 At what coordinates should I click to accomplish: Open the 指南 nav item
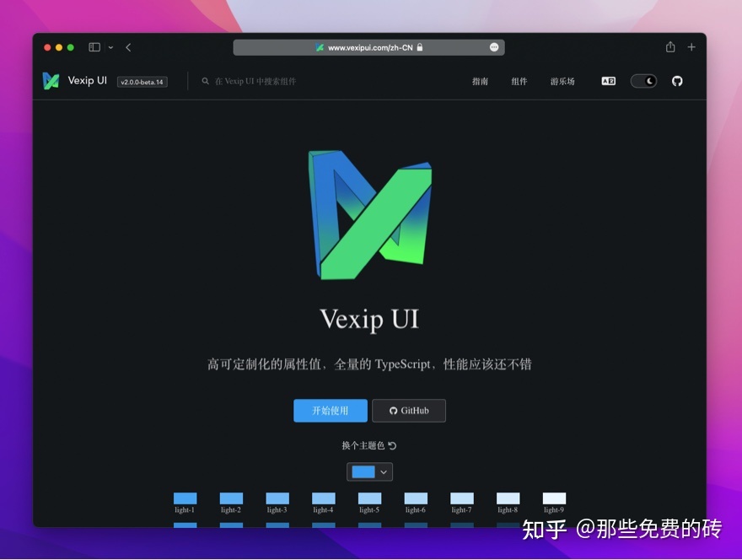coord(480,82)
